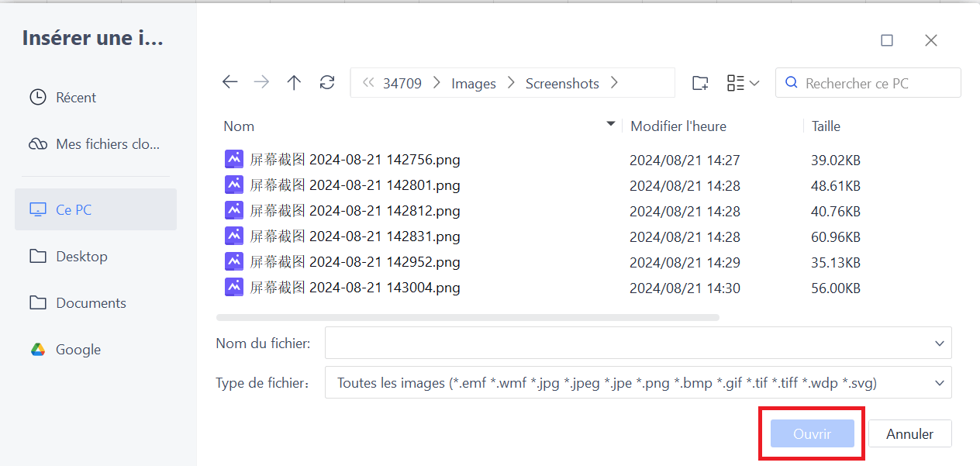Open the Type de fichier dropdown
The image size is (980, 466).
tap(940, 382)
